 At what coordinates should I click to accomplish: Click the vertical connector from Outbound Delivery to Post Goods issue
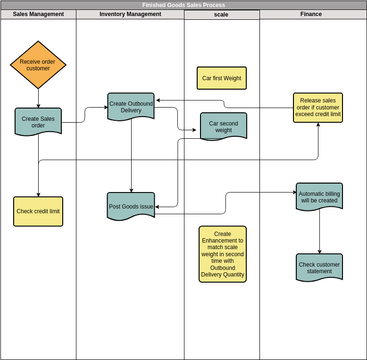pos(131,156)
